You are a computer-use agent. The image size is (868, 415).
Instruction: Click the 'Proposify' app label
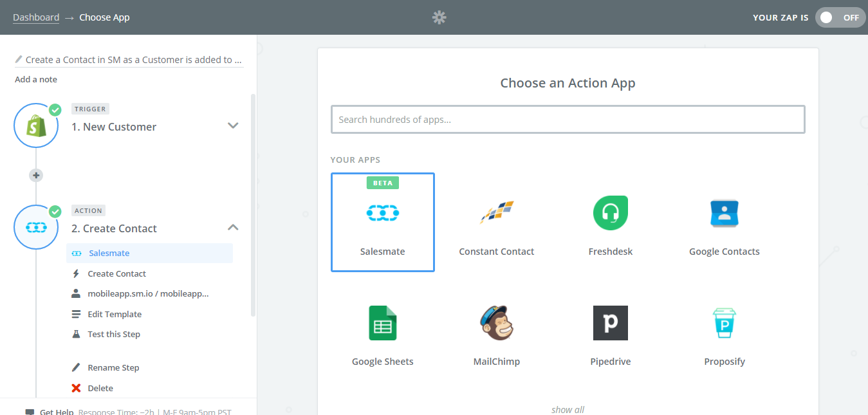(725, 362)
